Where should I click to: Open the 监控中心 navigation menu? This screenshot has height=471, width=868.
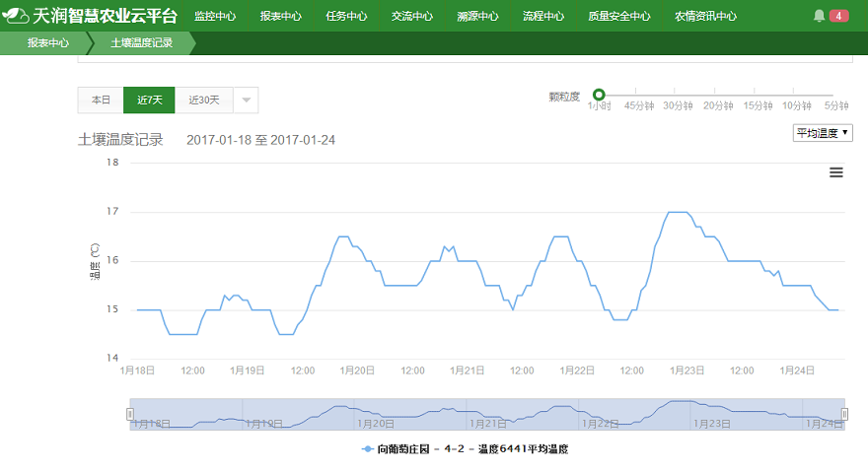point(214,16)
